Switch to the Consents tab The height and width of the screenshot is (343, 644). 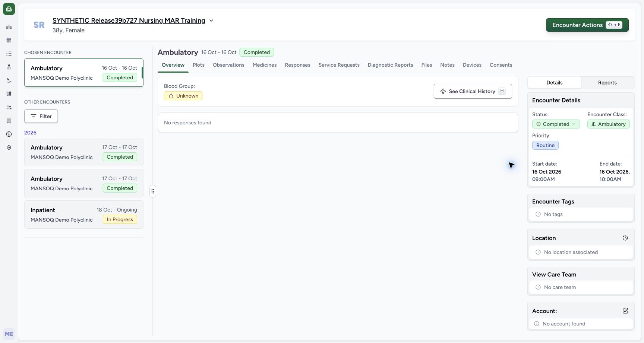click(501, 65)
